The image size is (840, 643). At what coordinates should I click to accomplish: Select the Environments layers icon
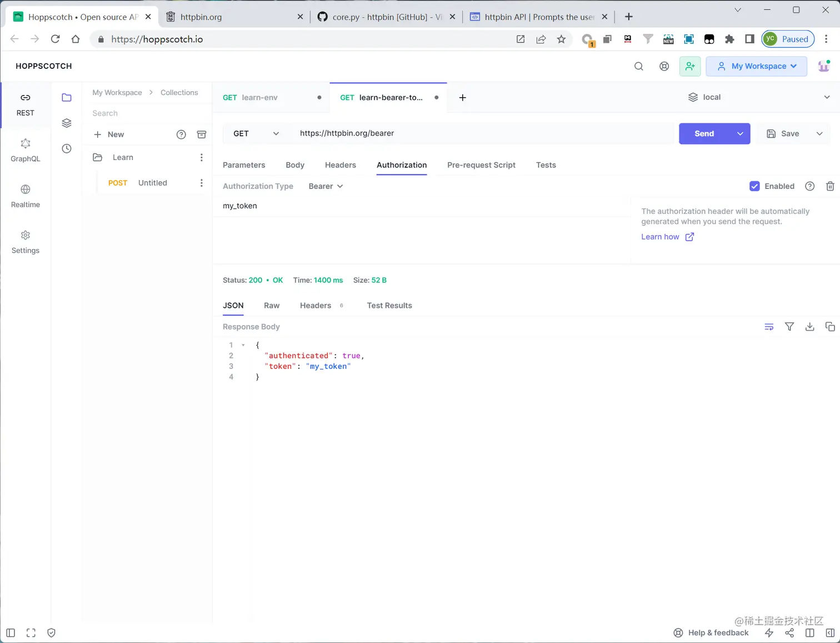click(67, 123)
